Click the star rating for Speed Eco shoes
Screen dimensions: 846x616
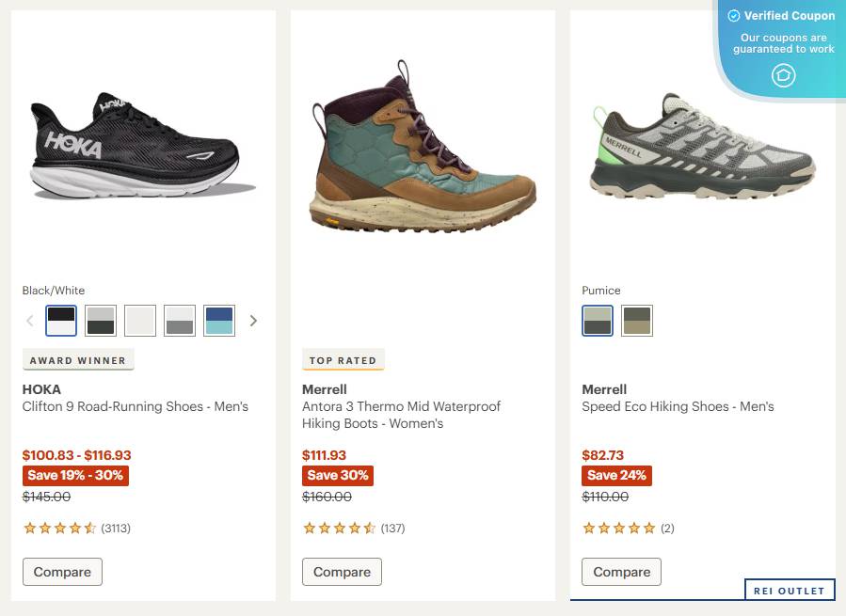coord(620,528)
